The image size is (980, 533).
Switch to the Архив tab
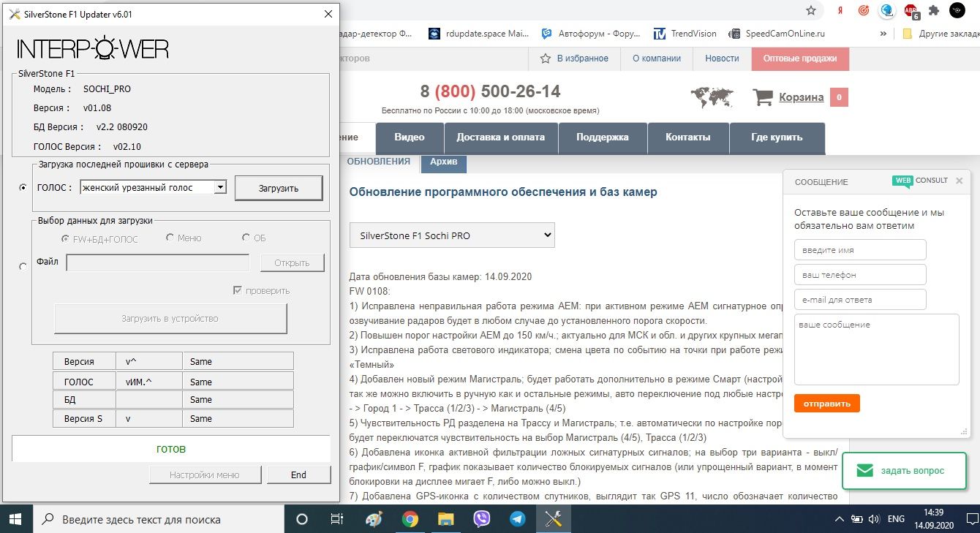click(444, 162)
